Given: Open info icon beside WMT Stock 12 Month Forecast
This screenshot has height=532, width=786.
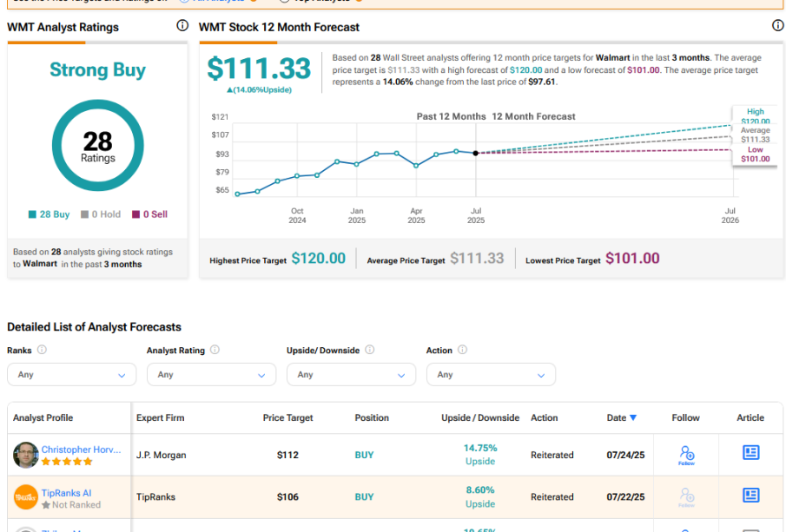Looking at the screenshot, I should pyautogui.click(x=778, y=25).
